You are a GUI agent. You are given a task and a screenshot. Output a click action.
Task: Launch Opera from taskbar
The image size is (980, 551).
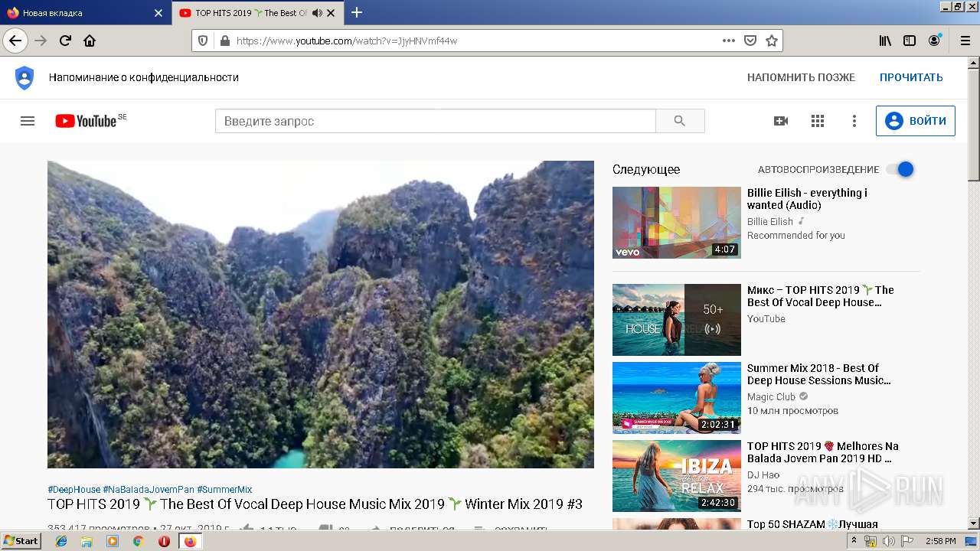tap(164, 541)
